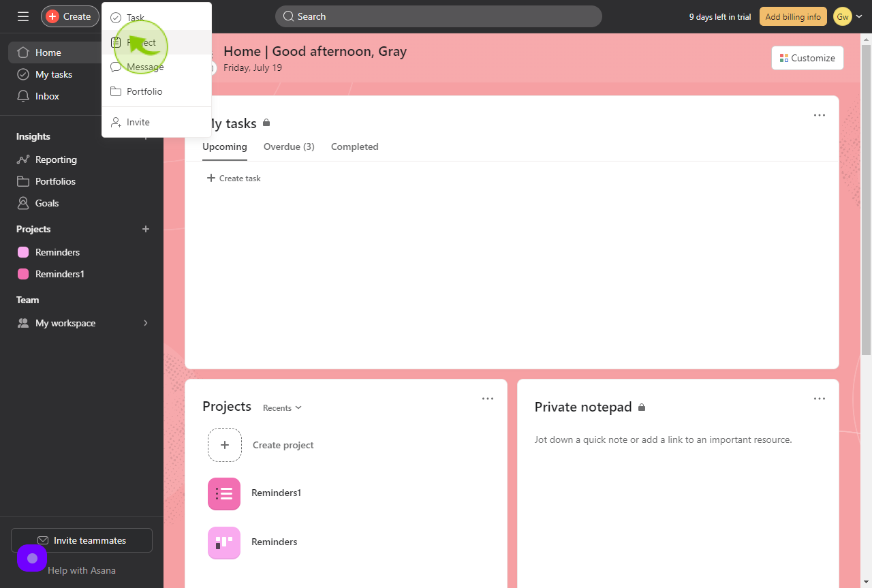Click the magnifier icon in Search
The image size is (872, 588).
pos(288,16)
